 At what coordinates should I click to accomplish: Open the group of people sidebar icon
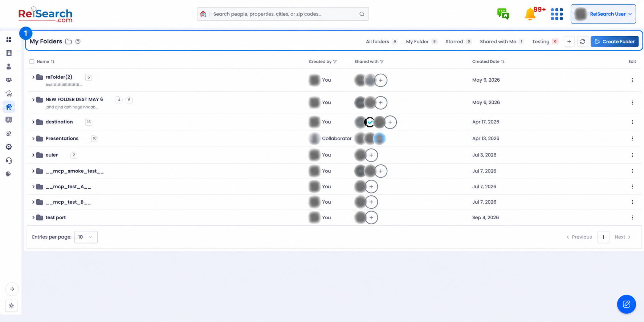coord(9,80)
